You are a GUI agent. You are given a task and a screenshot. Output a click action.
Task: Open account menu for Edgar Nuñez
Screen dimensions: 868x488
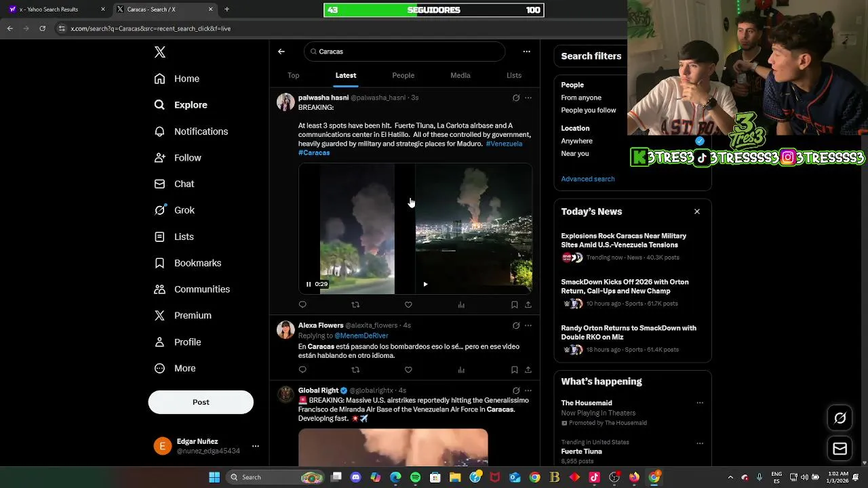coord(207,446)
